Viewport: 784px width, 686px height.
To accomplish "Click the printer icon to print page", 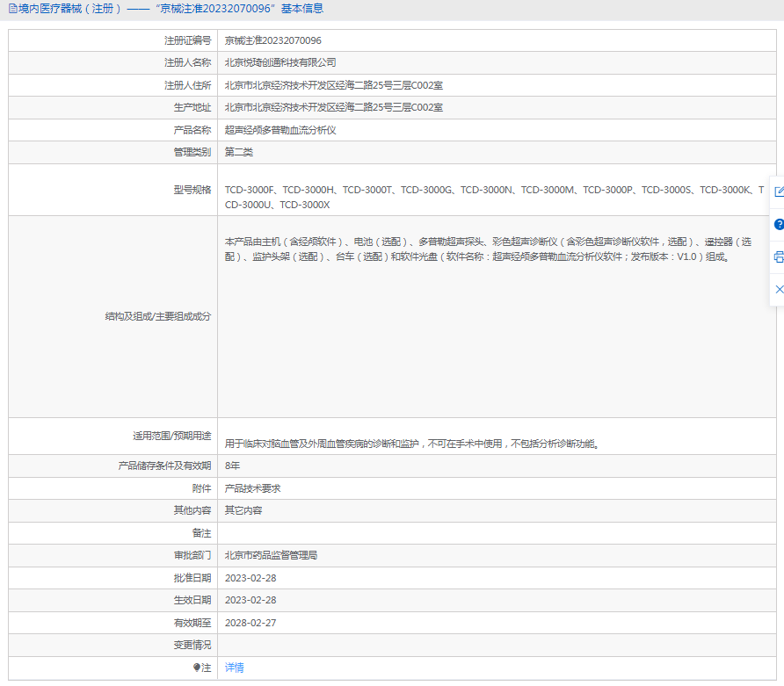I will click(779, 256).
